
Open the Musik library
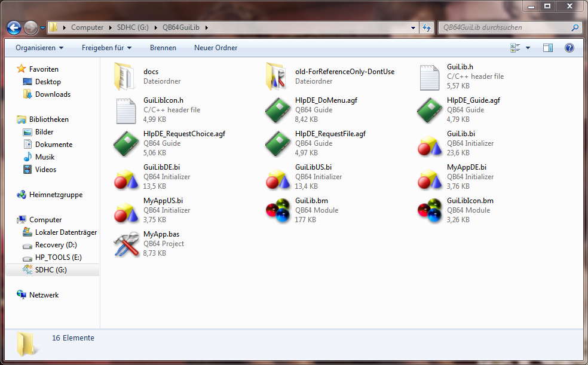(x=45, y=157)
